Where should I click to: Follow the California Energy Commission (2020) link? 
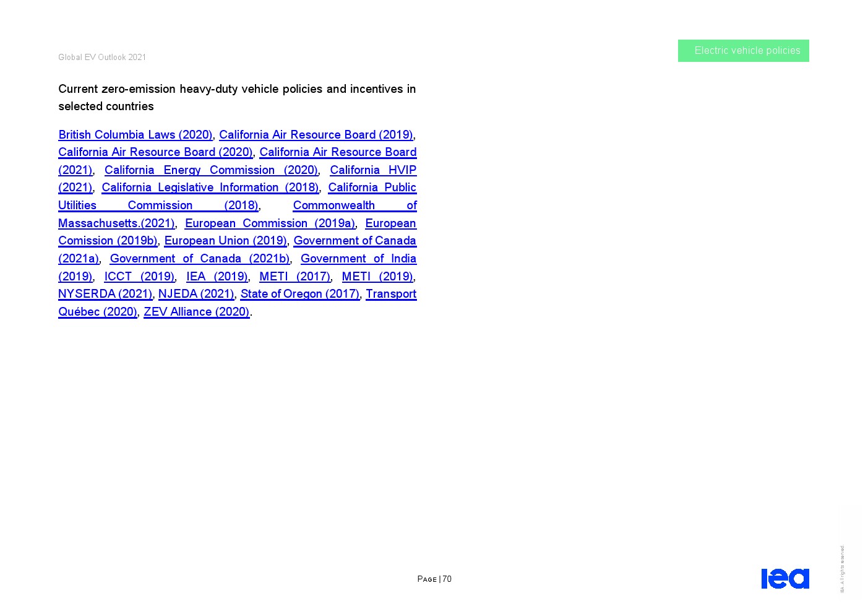coord(210,170)
